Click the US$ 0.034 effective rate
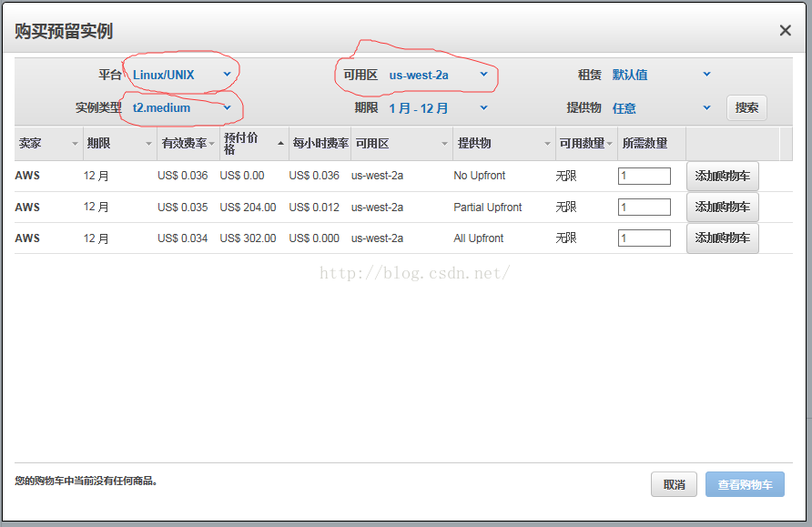The width and height of the screenshot is (812, 527). [x=182, y=238]
